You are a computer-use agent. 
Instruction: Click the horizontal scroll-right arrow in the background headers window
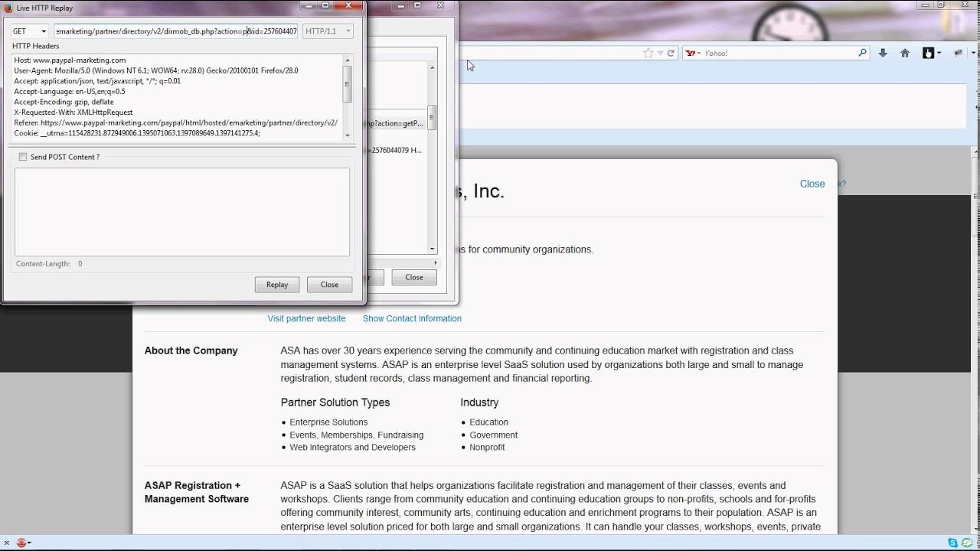tap(434, 262)
